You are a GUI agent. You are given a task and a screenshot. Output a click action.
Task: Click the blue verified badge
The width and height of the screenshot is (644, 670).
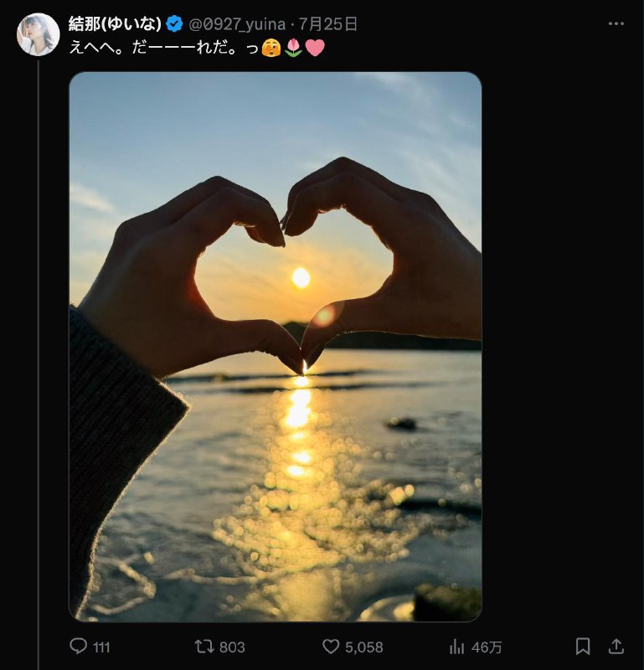(x=174, y=23)
